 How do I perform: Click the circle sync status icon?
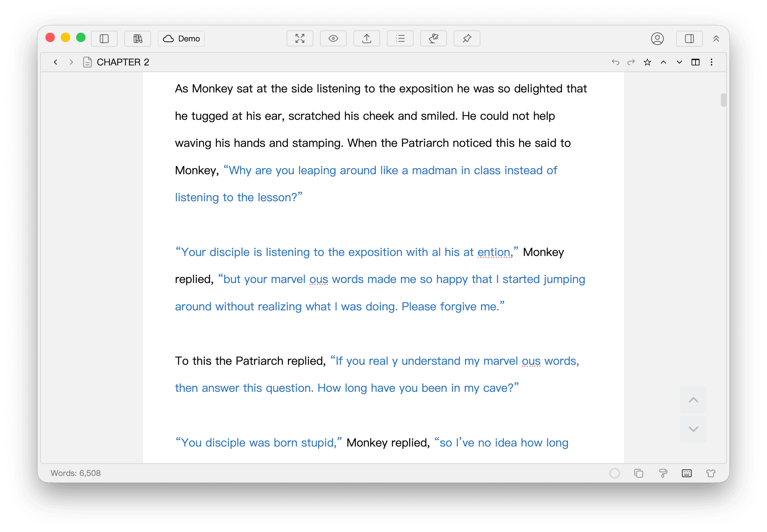tap(615, 473)
